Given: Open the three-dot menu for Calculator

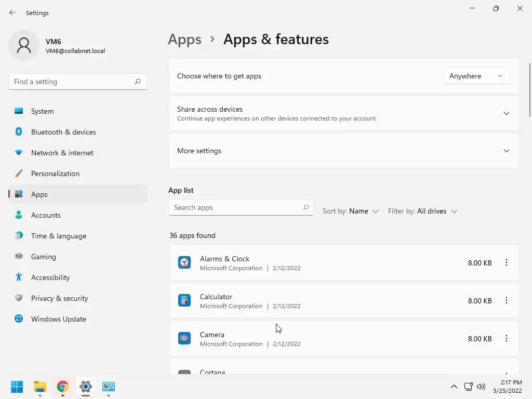Looking at the screenshot, I should 506,301.
